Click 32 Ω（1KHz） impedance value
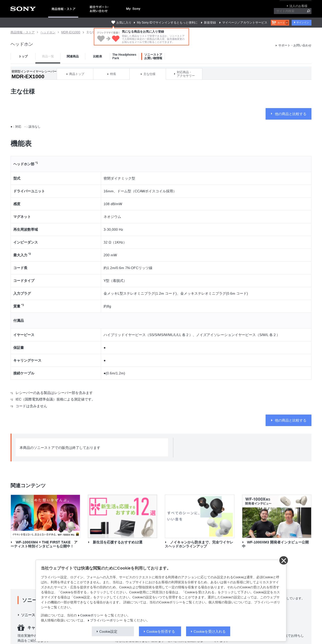 [x=115, y=242]
